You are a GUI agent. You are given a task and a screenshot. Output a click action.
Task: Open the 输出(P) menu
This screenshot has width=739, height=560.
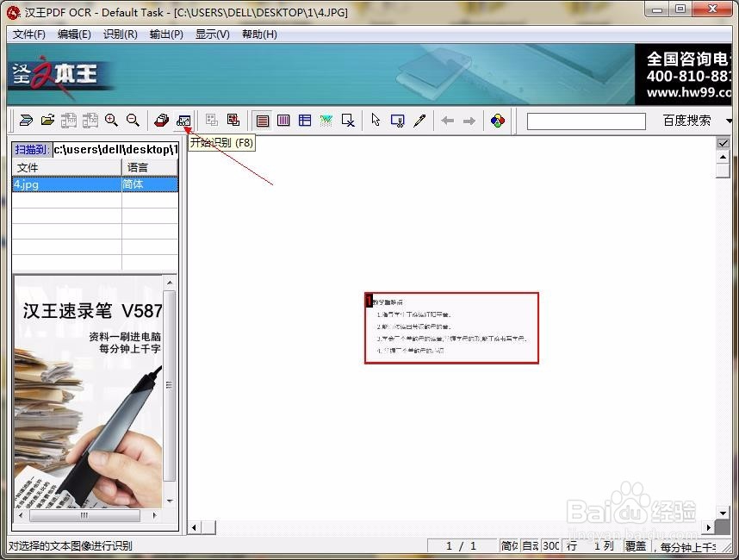point(166,34)
